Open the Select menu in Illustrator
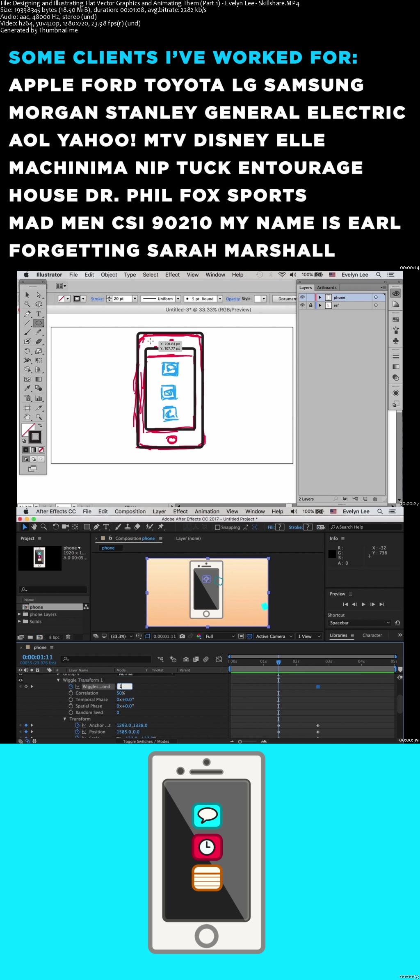Image resolution: width=420 pixels, height=980 pixels. click(x=151, y=275)
